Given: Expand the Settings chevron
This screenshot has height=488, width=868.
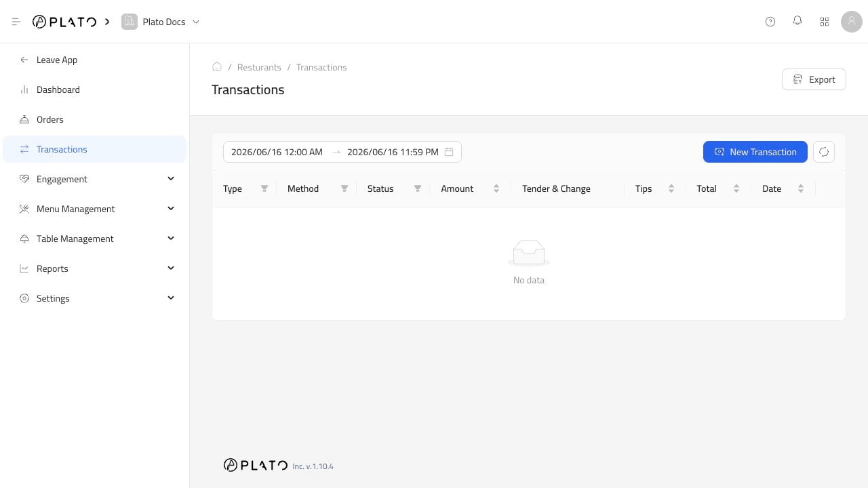Looking at the screenshot, I should (171, 298).
